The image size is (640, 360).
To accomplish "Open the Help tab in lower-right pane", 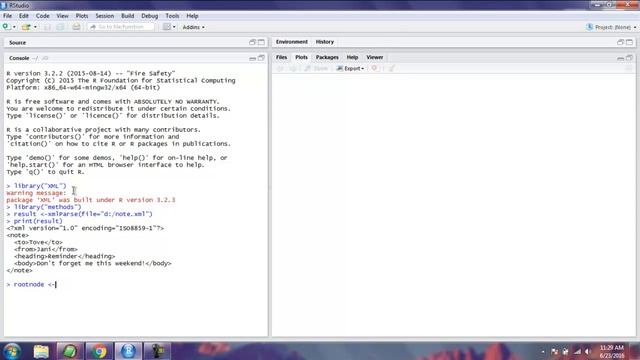I will (352, 58).
